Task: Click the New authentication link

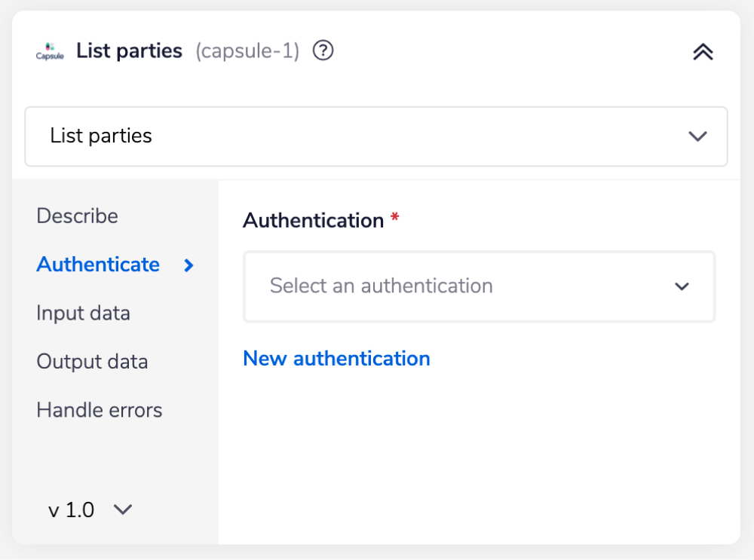Action: [336, 359]
